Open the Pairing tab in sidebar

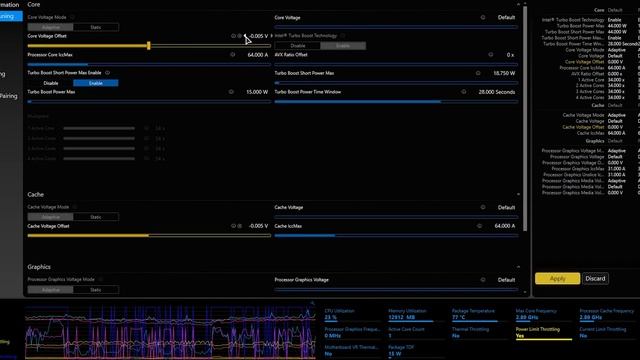click(x=9, y=96)
